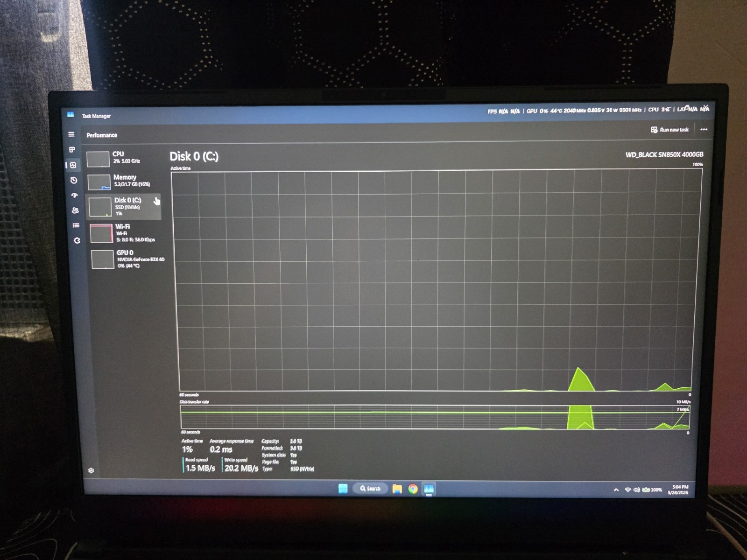This screenshot has width=747, height=560.
Task: Open the Details sidebar icon
Action: pos(76,225)
